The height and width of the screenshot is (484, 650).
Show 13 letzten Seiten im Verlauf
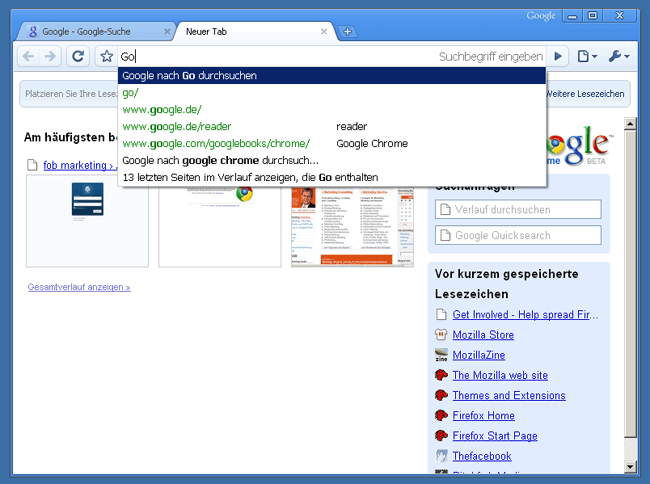point(332,177)
